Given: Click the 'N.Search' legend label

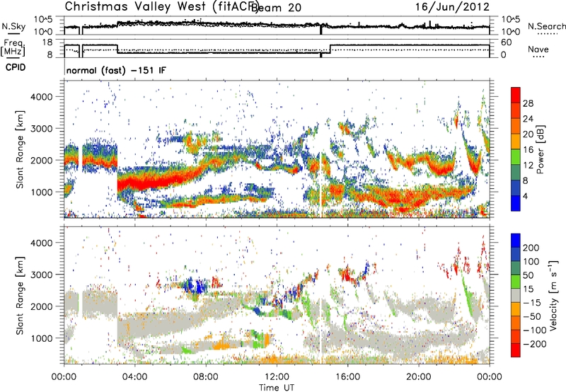Looking at the screenshot, I should 546,26.
